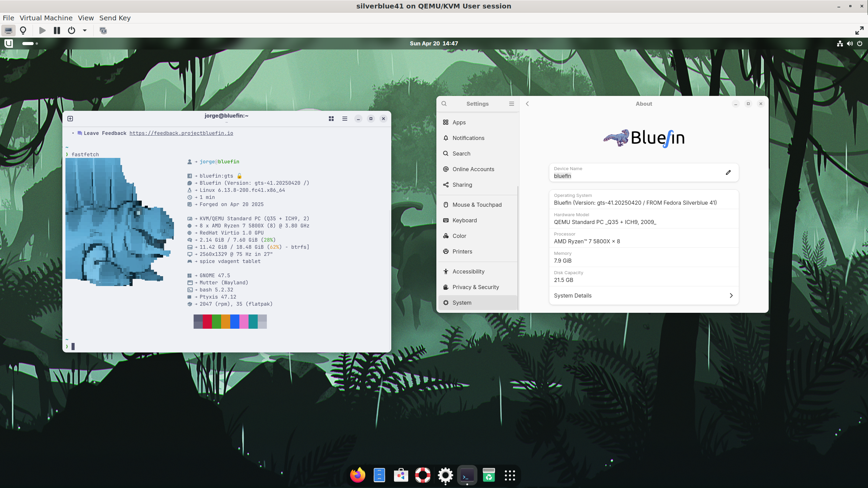Viewport: 868px width, 488px height.
Task: Pause the virtual machine
Action: (x=57, y=30)
